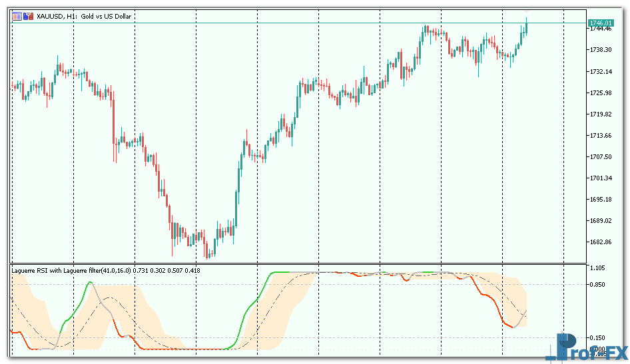Select the current price tag 1746.01
This screenshot has height=364, width=630.
(601, 23)
